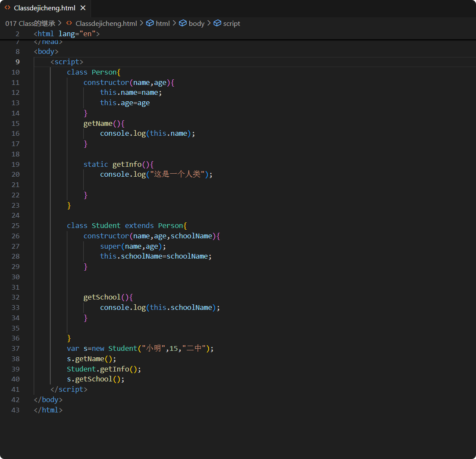
Task: Place cursor on 'Student' in class declaration
Action: pyautogui.click(x=106, y=225)
